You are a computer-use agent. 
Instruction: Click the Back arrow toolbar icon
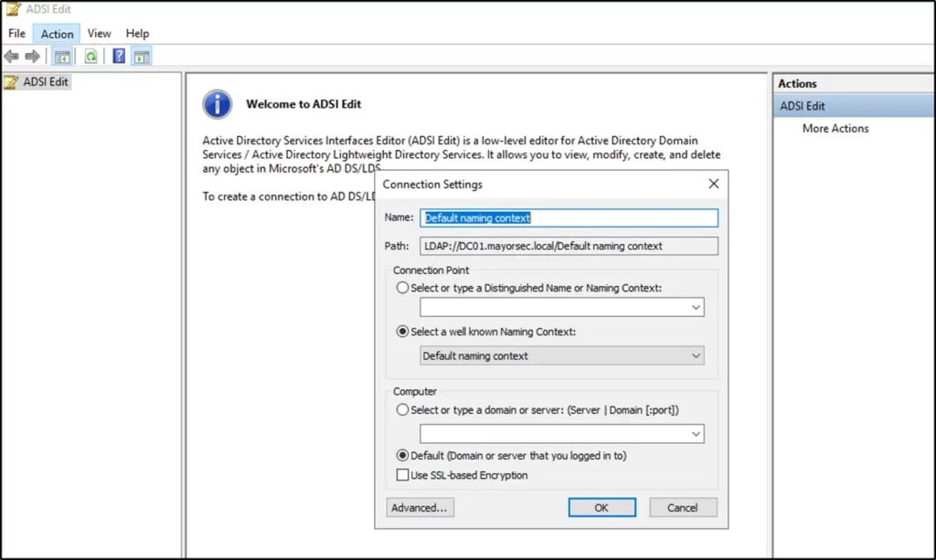tap(12, 57)
